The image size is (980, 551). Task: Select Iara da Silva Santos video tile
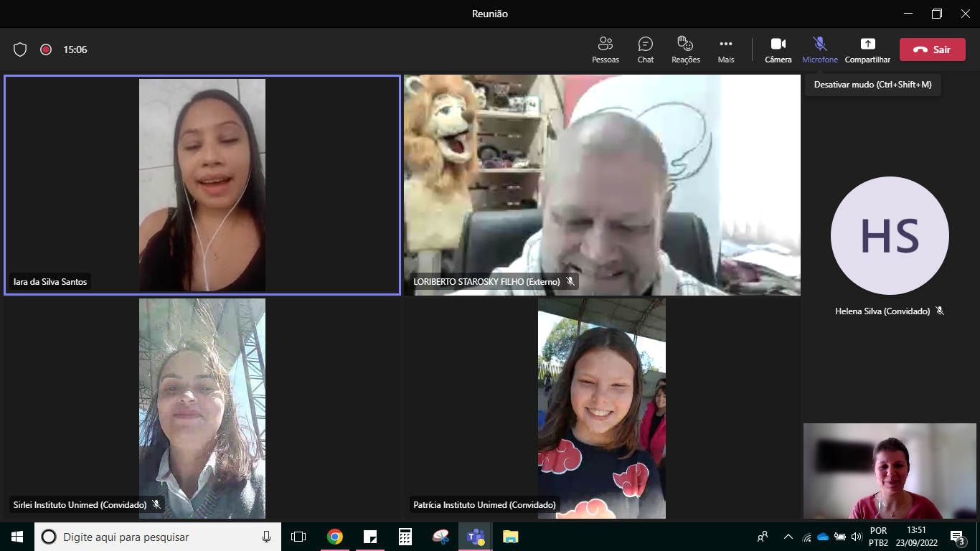click(202, 185)
